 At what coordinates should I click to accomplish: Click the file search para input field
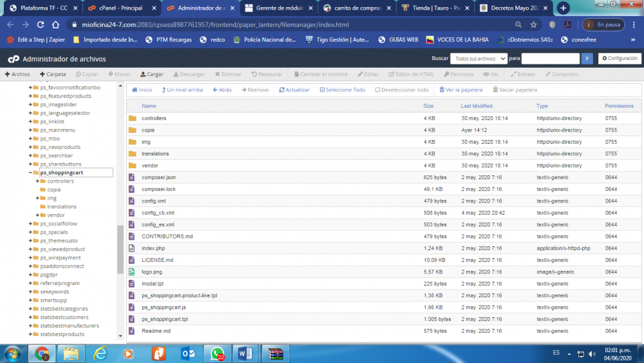point(551,59)
